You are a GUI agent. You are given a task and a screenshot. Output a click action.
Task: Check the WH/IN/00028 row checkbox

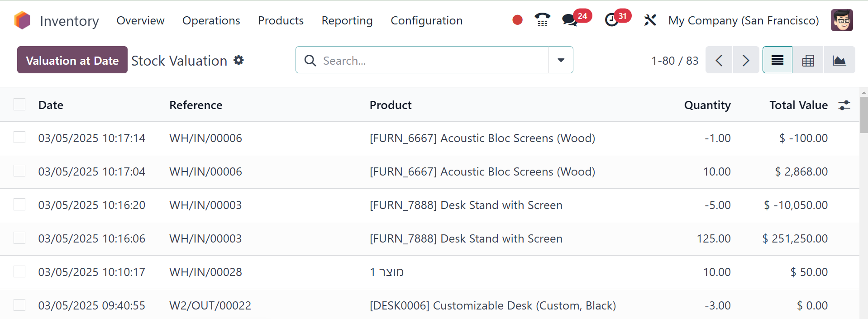(19, 271)
